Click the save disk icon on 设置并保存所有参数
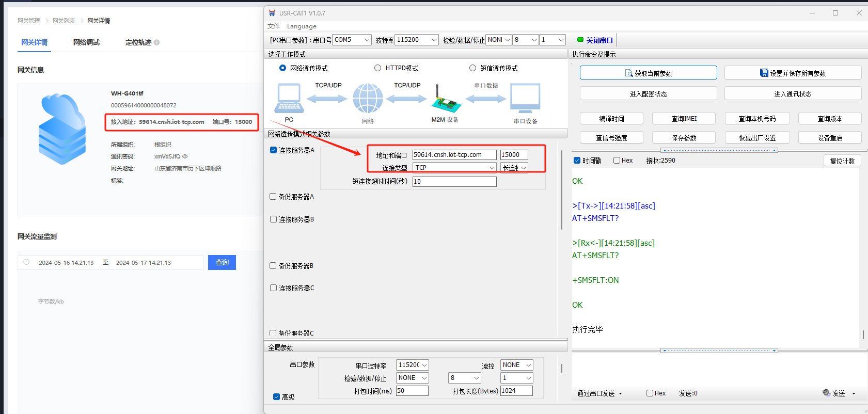 tap(764, 73)
